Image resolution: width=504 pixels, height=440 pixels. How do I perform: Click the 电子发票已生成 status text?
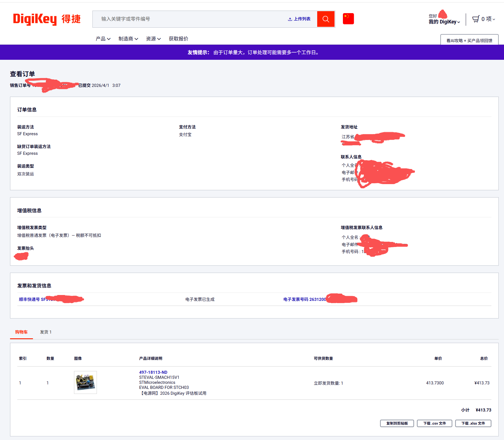[200, 299]
